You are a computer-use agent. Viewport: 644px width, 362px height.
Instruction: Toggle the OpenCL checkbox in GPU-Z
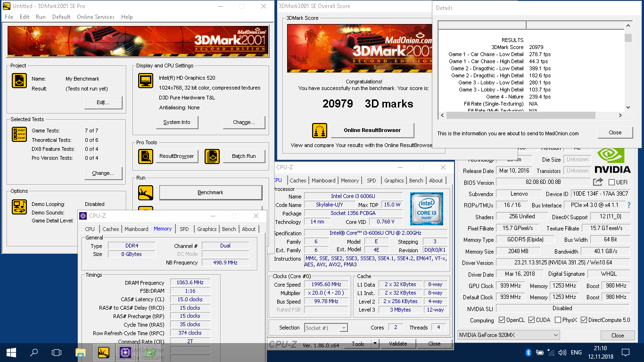click(502, 320)
